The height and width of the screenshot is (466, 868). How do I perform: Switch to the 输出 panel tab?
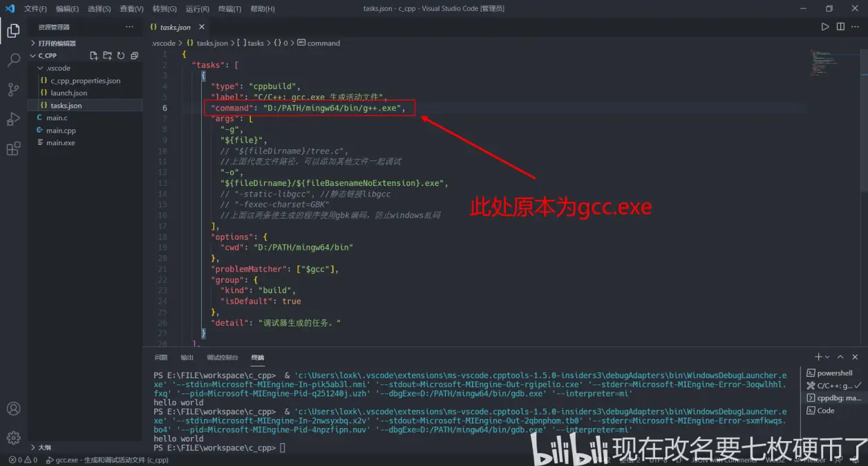pos(187,357)
